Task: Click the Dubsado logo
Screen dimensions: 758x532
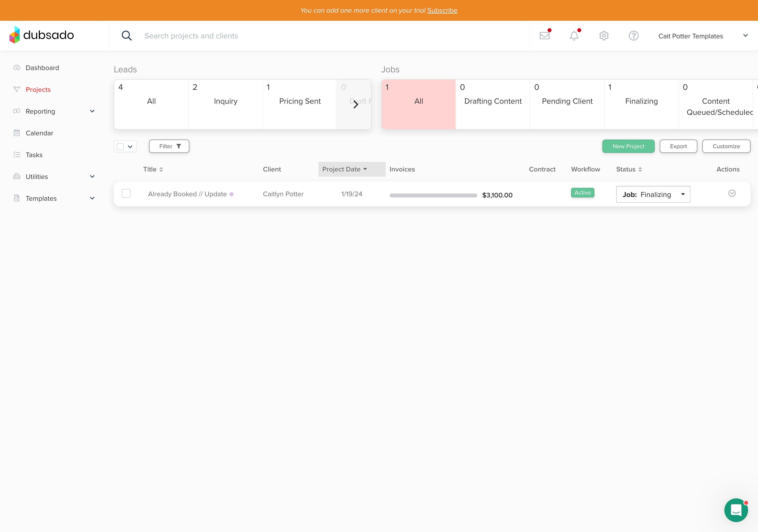Action: click(x=42, y=35)
